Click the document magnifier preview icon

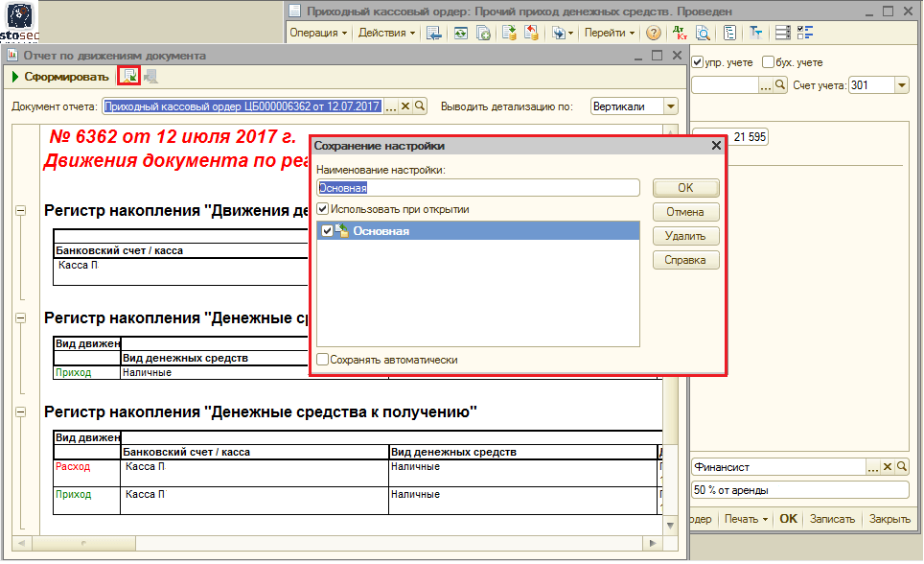[703, 33]
